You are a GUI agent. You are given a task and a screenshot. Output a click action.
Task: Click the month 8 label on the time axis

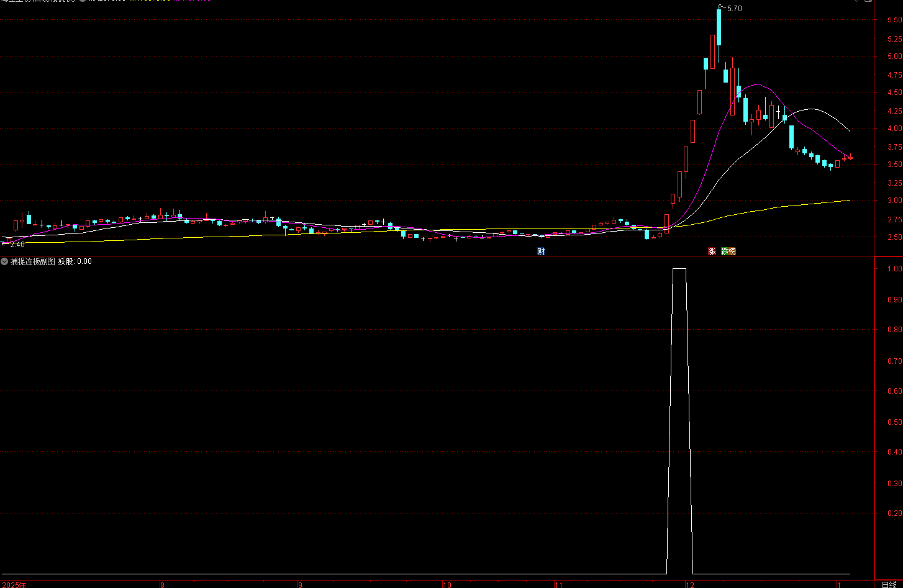pos(162,584)
